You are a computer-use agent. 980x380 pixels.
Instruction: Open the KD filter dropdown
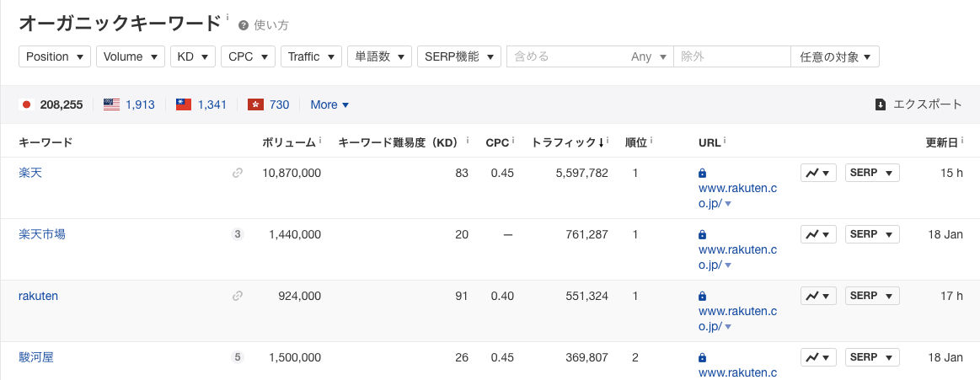[x=193, y=56]
